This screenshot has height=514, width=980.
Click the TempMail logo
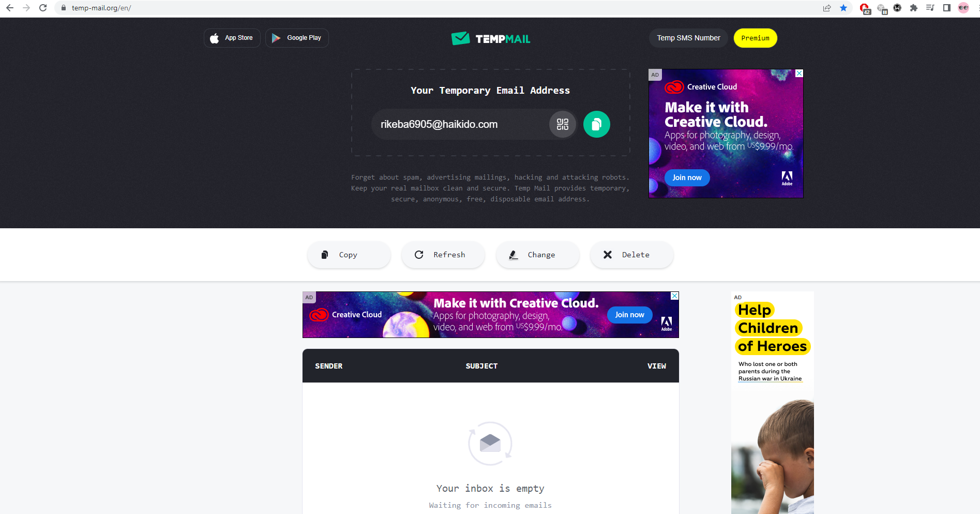coord(490,38)
